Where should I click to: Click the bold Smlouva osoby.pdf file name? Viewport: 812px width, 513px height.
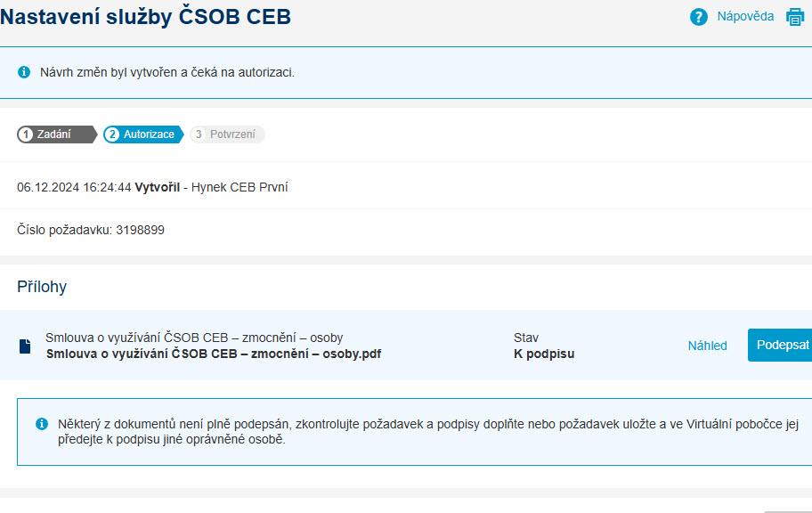click(214, 354)
